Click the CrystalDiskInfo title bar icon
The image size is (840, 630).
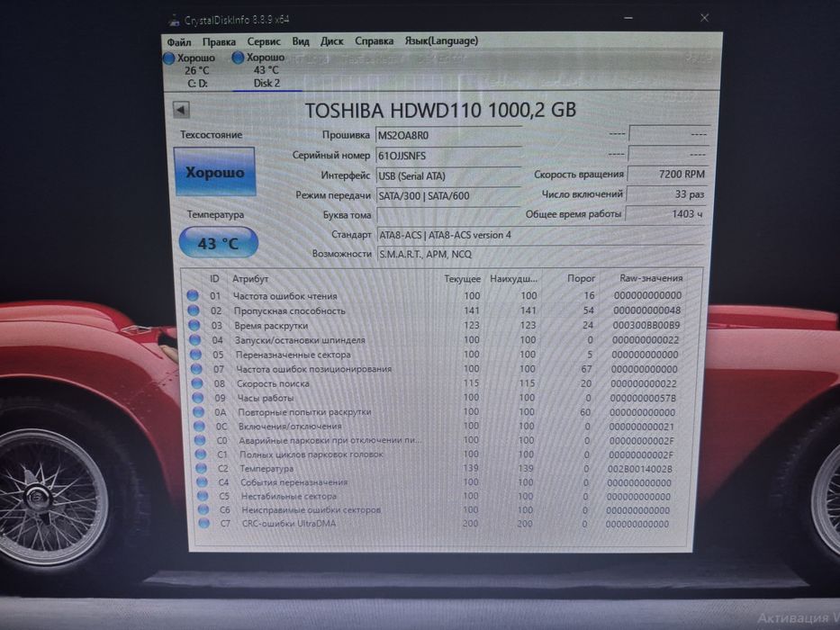tap(174, 21)
